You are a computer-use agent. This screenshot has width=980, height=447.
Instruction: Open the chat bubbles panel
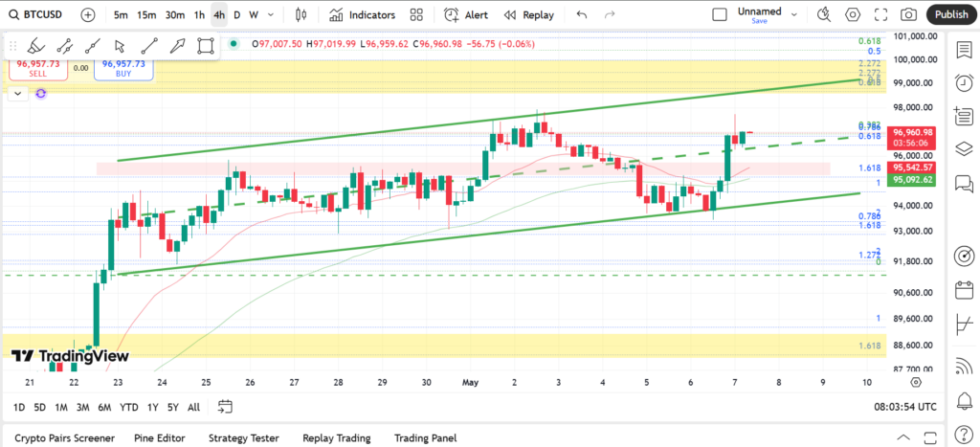click(x=965, y=183)
